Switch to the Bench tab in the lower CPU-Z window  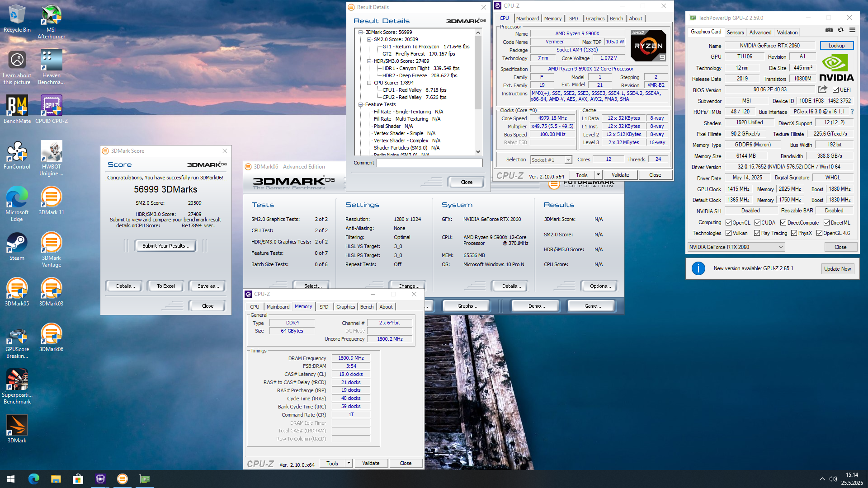pyautogui.click(x=367, y=307)
